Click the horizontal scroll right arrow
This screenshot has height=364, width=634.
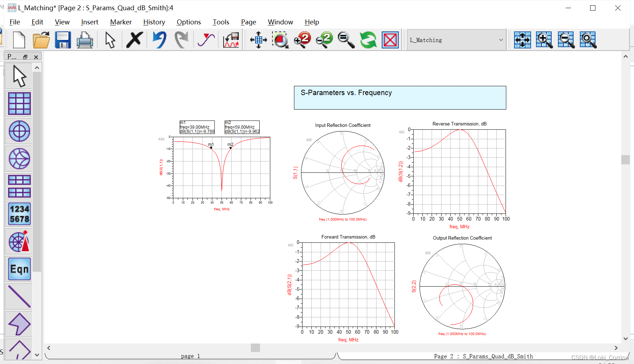616,348
